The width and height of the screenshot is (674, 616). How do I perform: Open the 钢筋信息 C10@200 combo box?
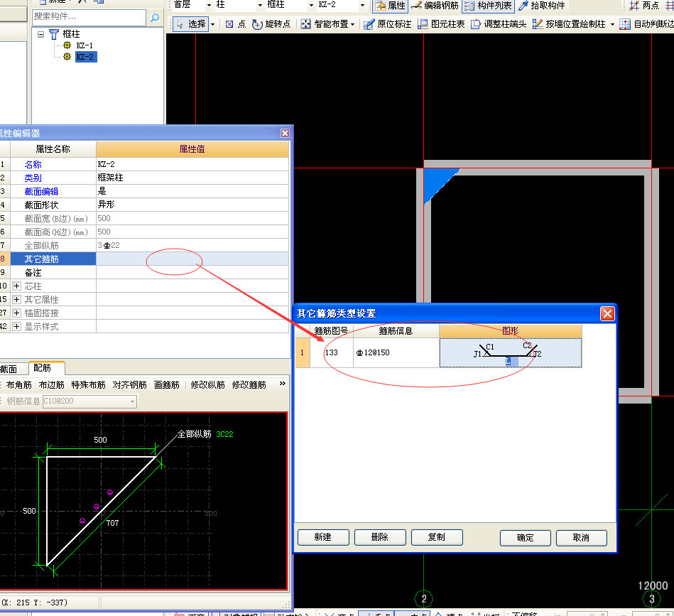[x=89, y=401]
